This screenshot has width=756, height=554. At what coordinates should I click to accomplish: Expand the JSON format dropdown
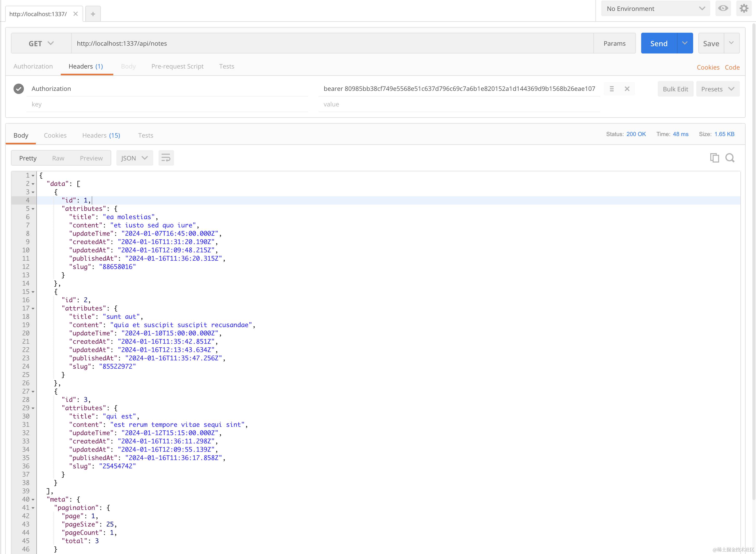(x=135, y=158)
